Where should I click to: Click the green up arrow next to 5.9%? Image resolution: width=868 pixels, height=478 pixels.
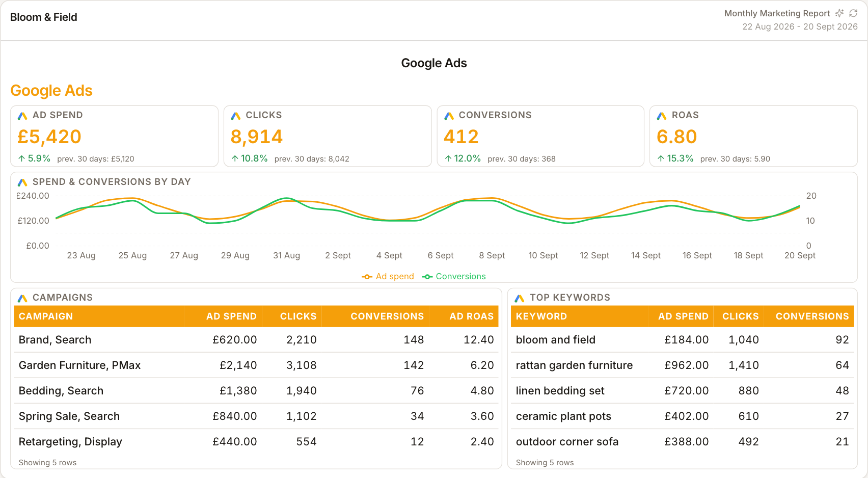click(x=21, y=158)
